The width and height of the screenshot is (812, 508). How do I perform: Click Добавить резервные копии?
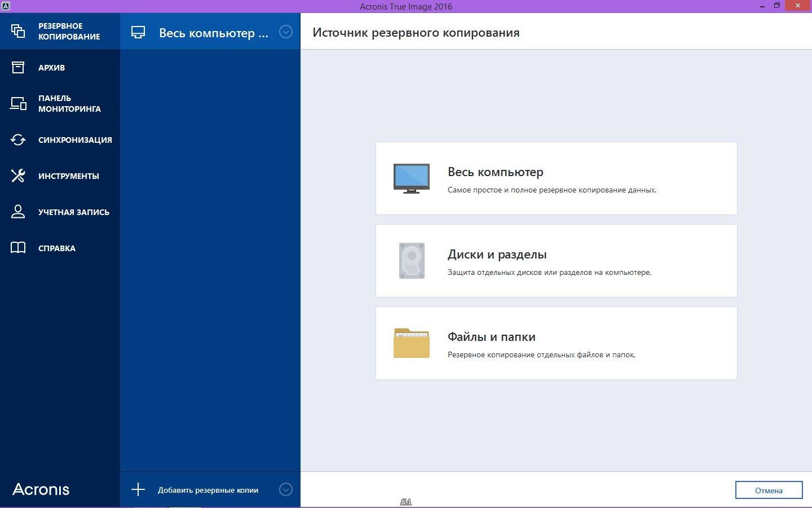[208, 490]
